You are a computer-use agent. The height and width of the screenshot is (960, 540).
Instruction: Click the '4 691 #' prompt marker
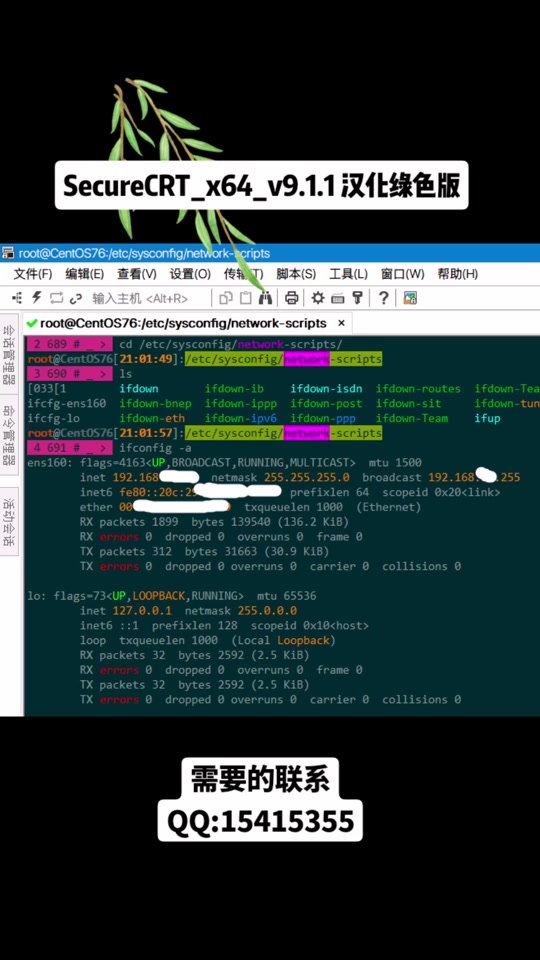[x=70, y=448]
